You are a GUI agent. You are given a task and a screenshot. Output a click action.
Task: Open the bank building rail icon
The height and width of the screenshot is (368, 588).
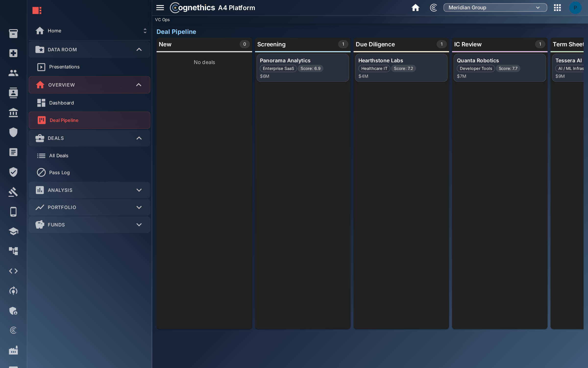13,113
